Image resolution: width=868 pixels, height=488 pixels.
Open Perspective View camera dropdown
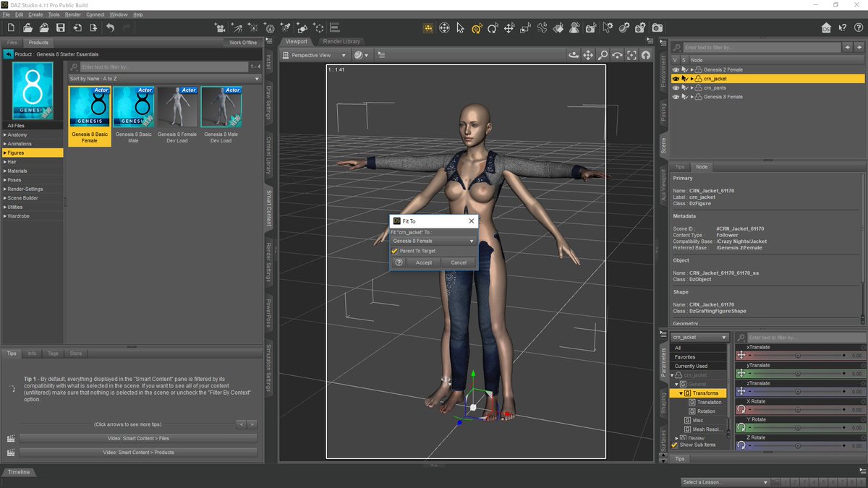[x=316, y=55]
